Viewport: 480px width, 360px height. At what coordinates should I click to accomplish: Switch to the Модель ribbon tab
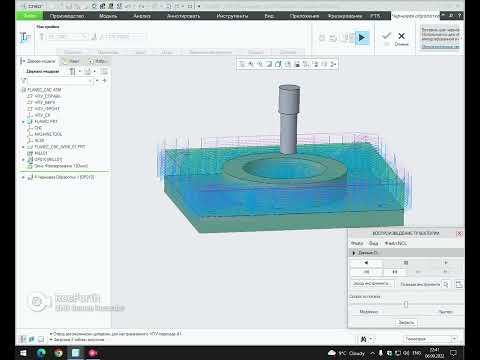click(108, 16)
